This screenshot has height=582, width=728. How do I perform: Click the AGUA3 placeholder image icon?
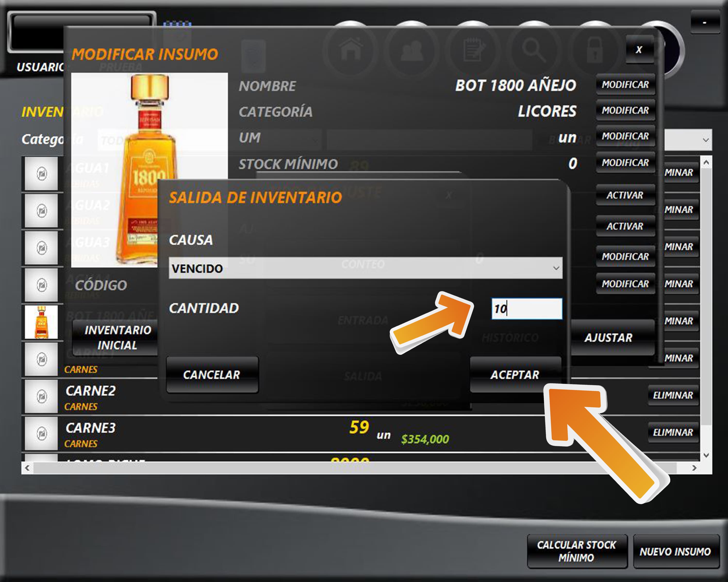(41, 248)
